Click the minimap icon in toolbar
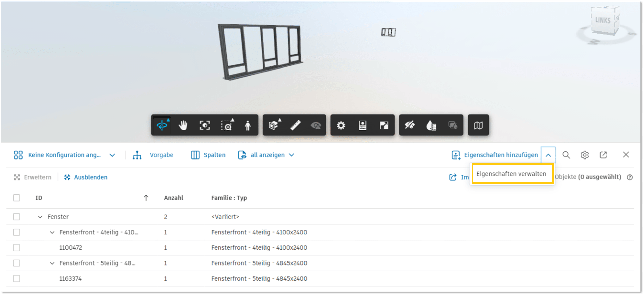This screenshot has height=295, width=644. (x=478, y=125)
